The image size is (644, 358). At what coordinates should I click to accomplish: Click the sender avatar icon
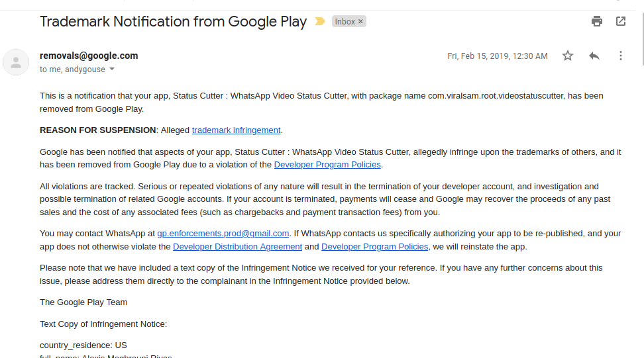pyautogui.click(x=16, y=62)
